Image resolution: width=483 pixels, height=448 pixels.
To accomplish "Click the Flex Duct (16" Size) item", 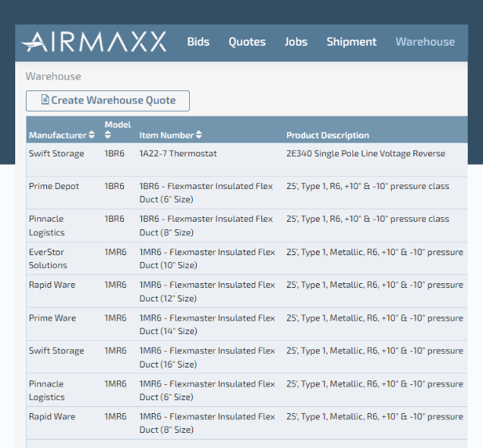I will [x=207, y=358].
